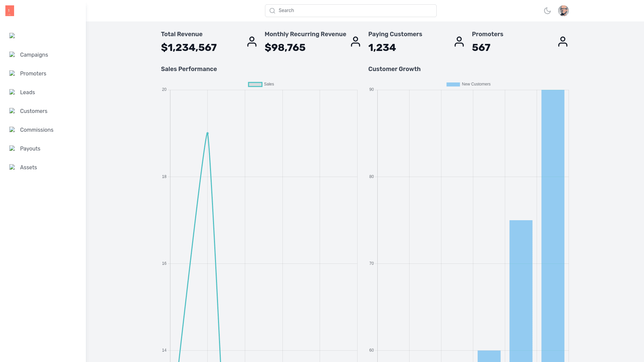Open the Payouts sidebar entry
644x362 pixels.
tap(30, 149)
